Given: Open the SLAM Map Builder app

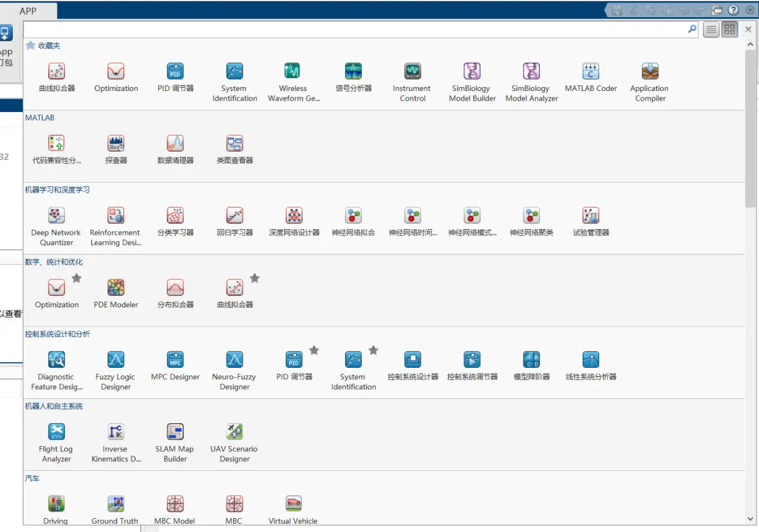Looking at the screenshot, I should click(175, 442).
